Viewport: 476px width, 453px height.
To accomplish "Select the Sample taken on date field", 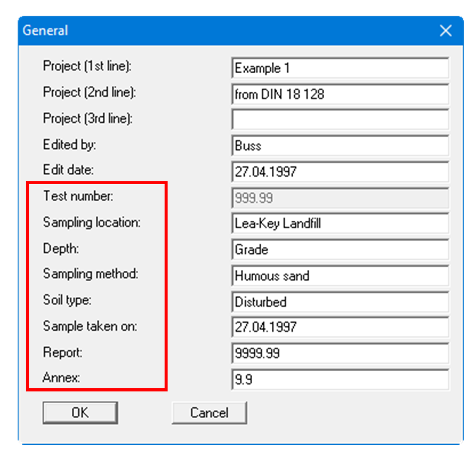I will tap(340, 327).
